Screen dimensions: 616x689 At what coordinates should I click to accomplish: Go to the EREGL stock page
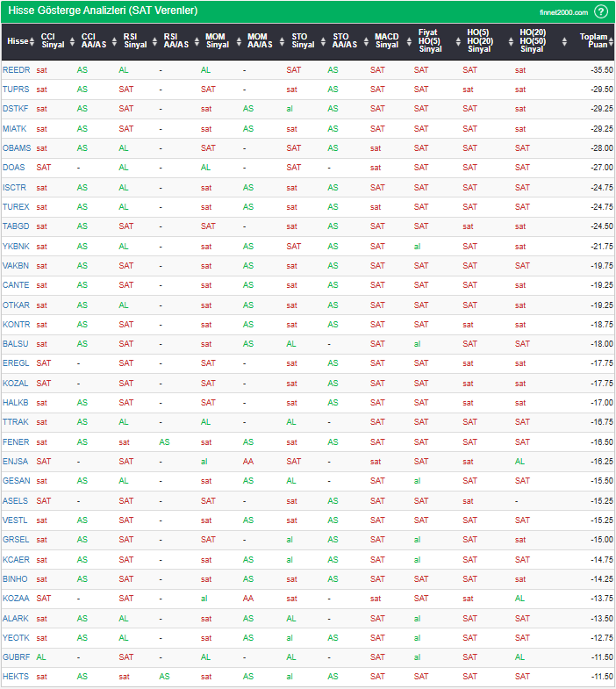(x=16, y=362)
